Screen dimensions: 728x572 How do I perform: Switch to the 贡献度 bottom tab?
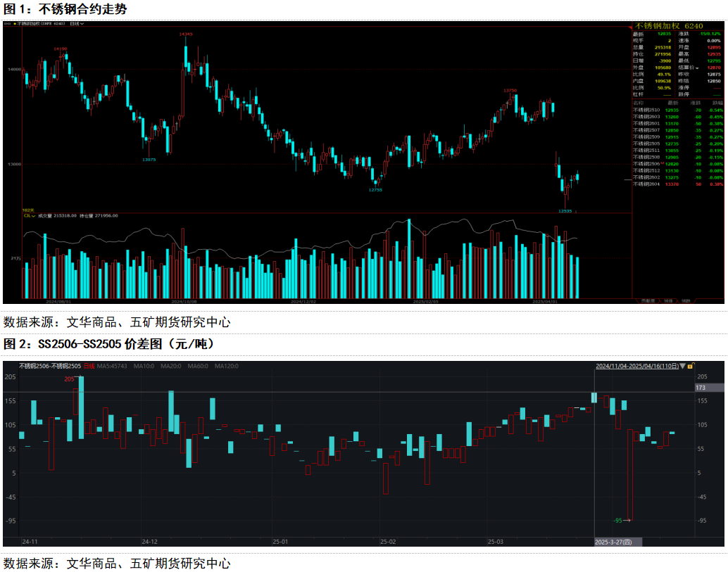[x=647, y=300]
